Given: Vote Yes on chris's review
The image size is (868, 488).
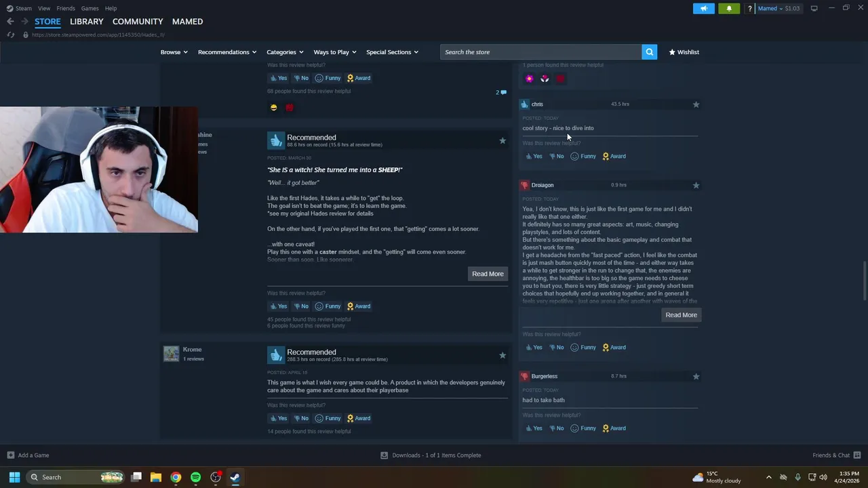Looking at the screenshot, I should pos(534,157).
